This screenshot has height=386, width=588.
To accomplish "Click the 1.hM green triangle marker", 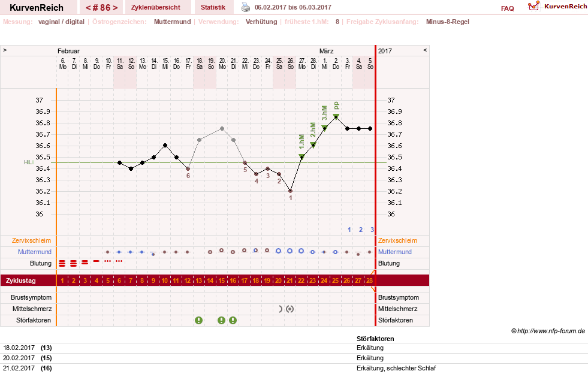I will click(301, 157).
